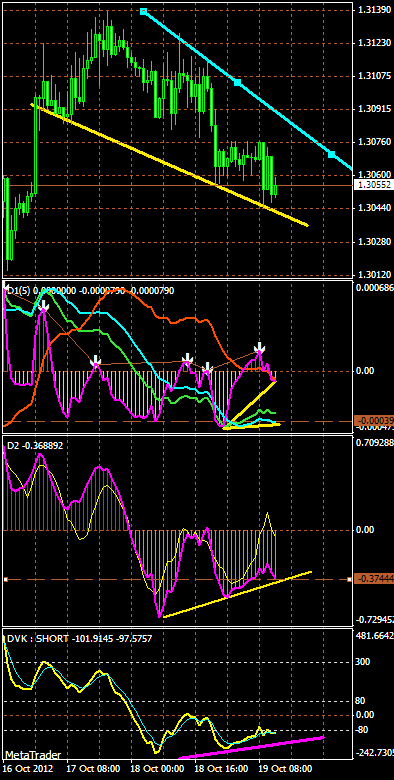This screenshot has height=780, width=394.
Task: Click the -0.3744 level price tag
Action: click(374, 580)
